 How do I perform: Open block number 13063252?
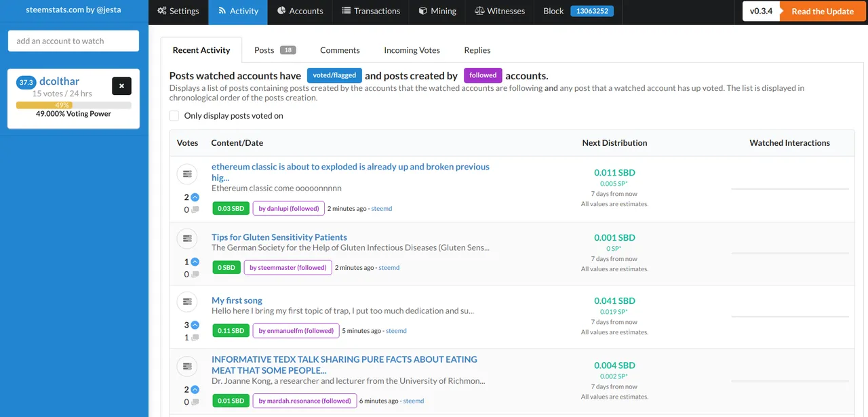592,11
